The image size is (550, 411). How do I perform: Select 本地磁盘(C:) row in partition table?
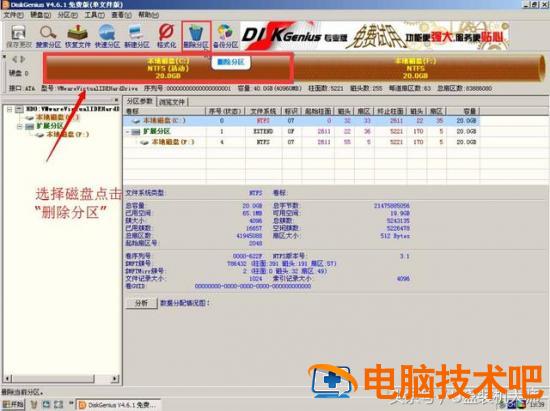point(302,121)
